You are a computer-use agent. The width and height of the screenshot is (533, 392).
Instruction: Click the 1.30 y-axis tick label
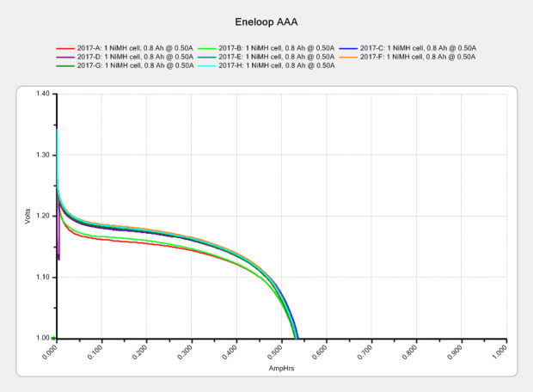(x=43, y=155)
